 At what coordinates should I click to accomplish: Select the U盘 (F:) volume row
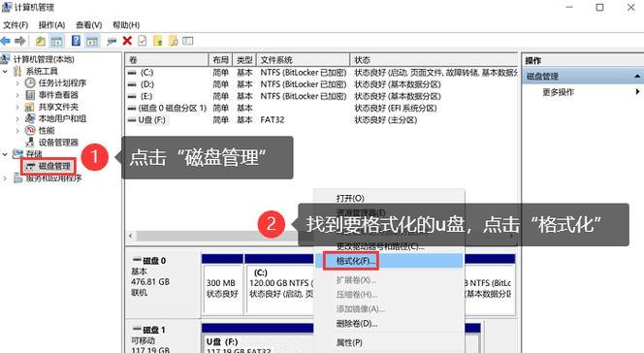tap(321, 120)
